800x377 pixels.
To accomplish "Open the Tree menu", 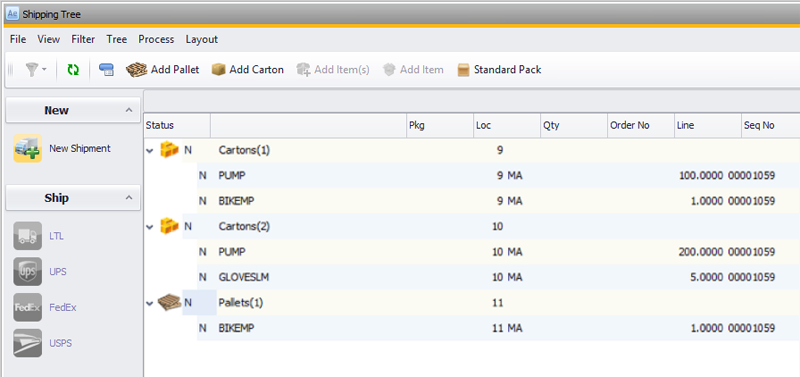I will point(117,39).
